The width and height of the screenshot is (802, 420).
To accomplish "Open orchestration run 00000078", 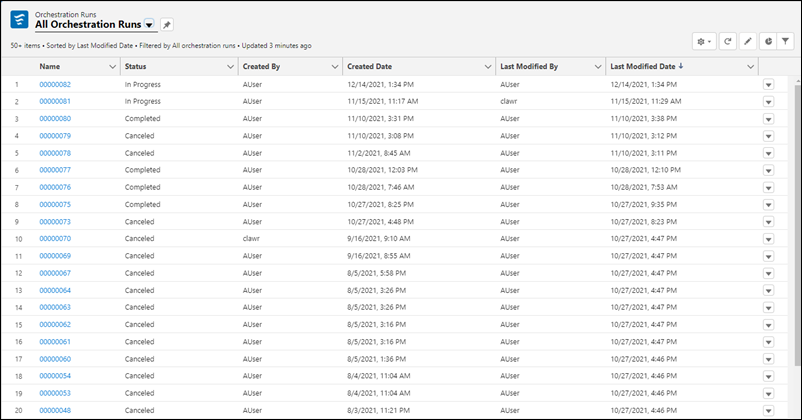I will [x=55, y=153].
